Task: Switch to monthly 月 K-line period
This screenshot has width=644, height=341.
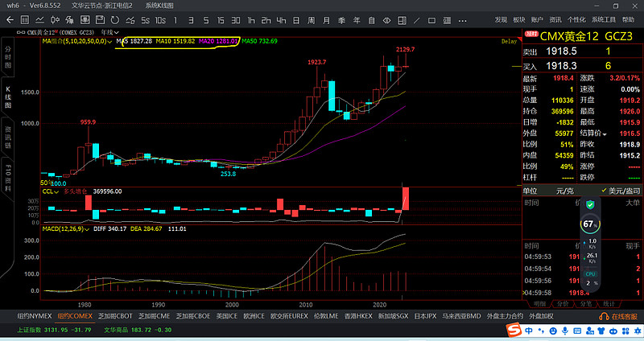Action: (326, 20)
